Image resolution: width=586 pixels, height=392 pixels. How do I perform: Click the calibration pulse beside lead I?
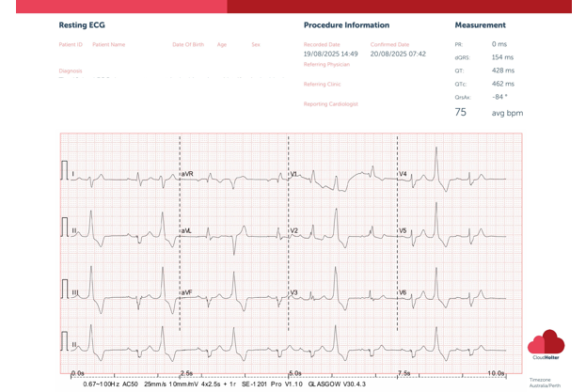click(x=65, y=170)
